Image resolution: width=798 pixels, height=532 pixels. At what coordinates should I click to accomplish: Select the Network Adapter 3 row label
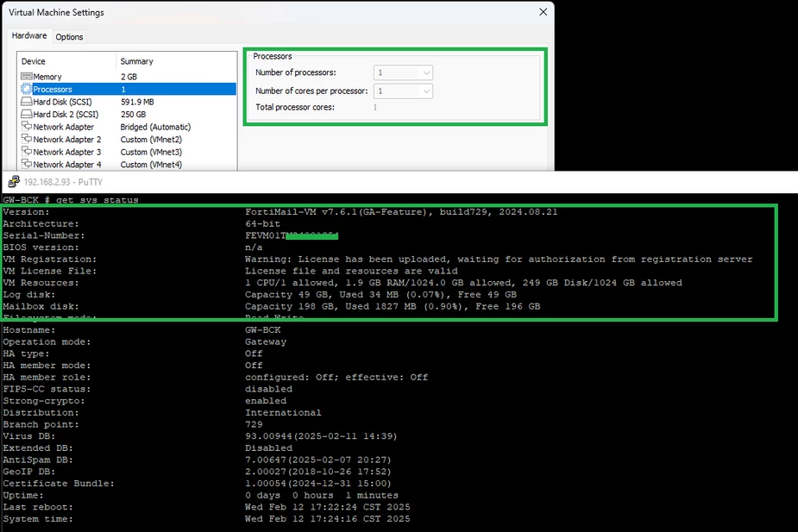point(67,152)
